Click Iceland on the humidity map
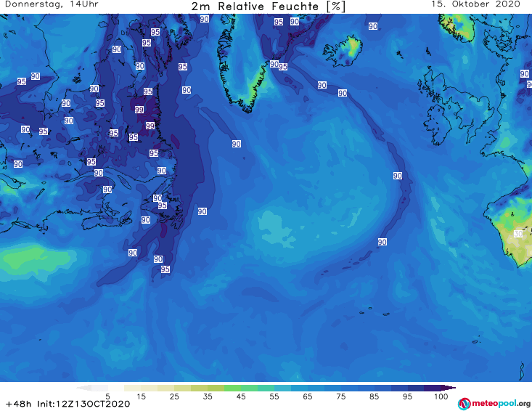The image size is (532, 411). (x=343, y=51)
